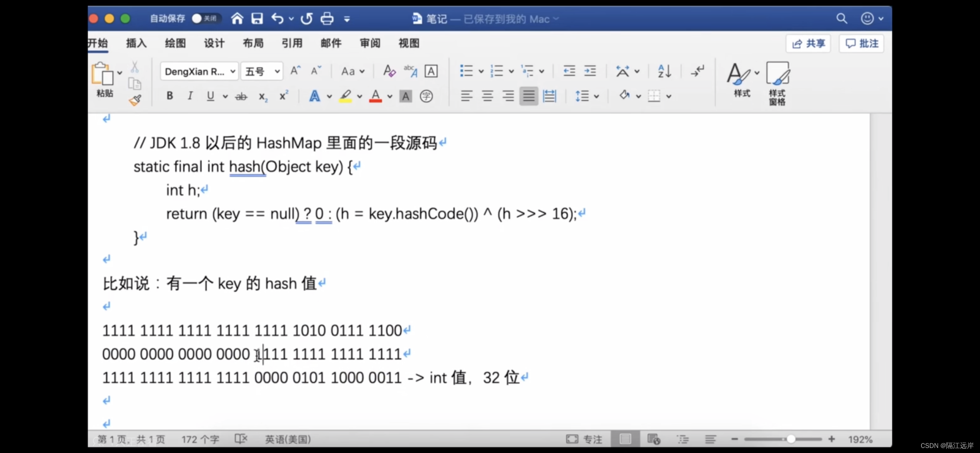Sort text A to Z

(x=665, y=71)
